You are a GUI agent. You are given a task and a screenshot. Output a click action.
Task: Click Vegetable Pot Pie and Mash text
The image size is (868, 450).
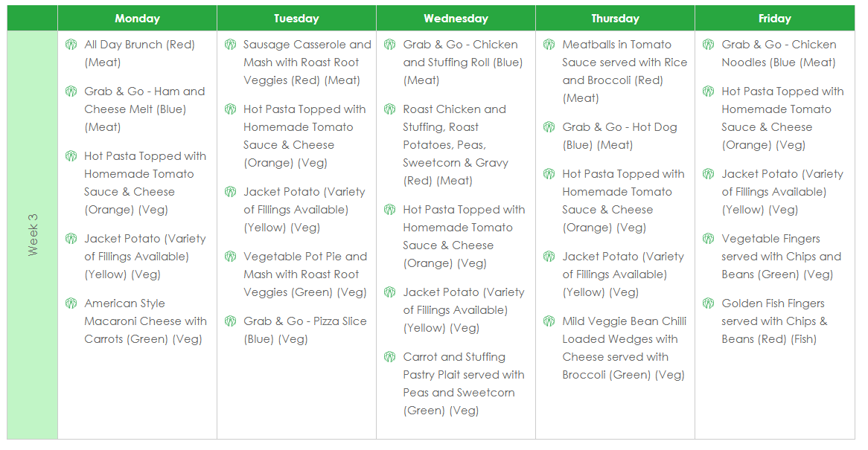(x=305, y=274)
